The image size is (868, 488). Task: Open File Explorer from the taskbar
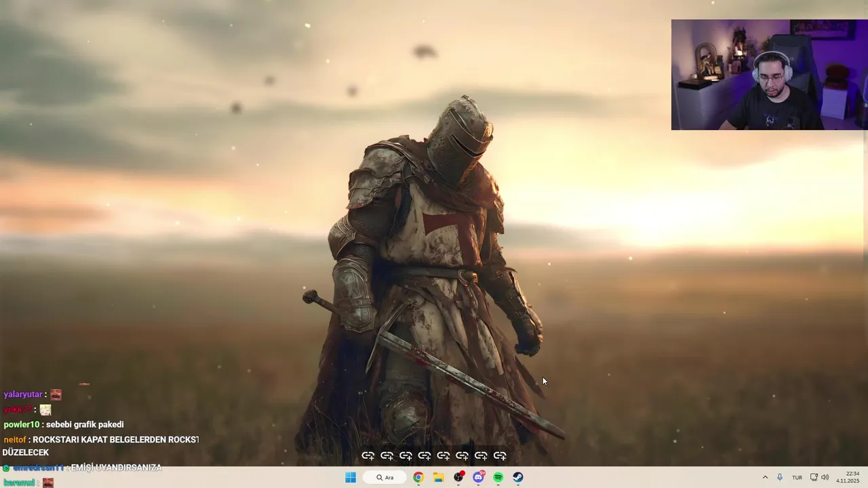pyautogui.click(x=439, y=477)
